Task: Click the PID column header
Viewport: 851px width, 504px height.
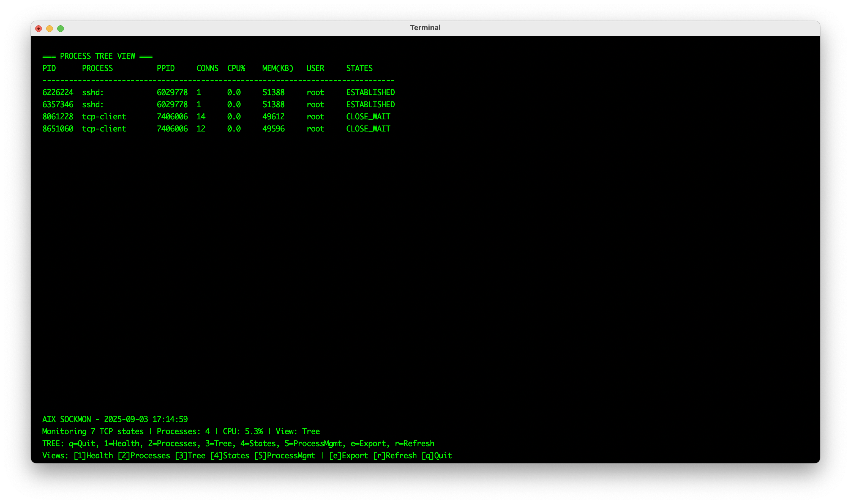Action: [49, 68]
